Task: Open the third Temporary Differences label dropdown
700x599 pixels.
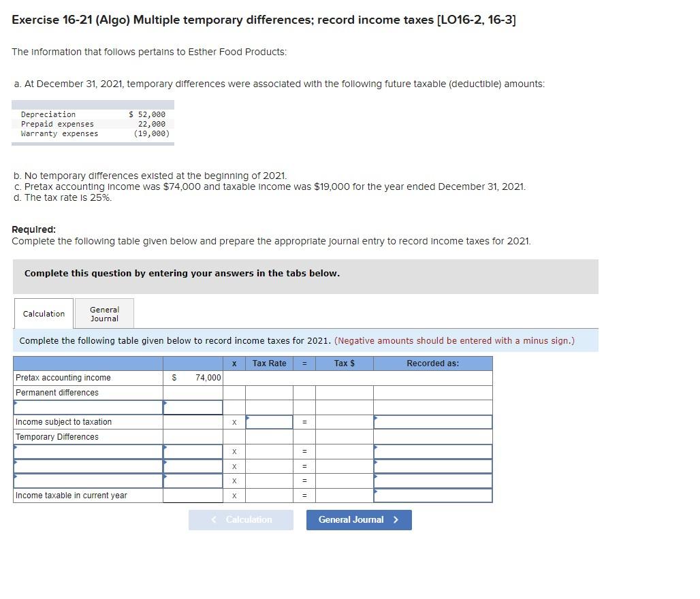Action: pos(87,481)
